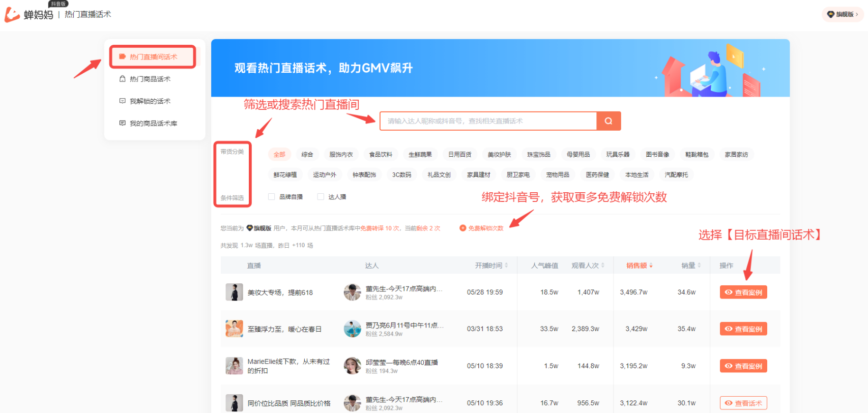Click streamer name 邱莹莹—每晚6点40直播

[402, 362]
